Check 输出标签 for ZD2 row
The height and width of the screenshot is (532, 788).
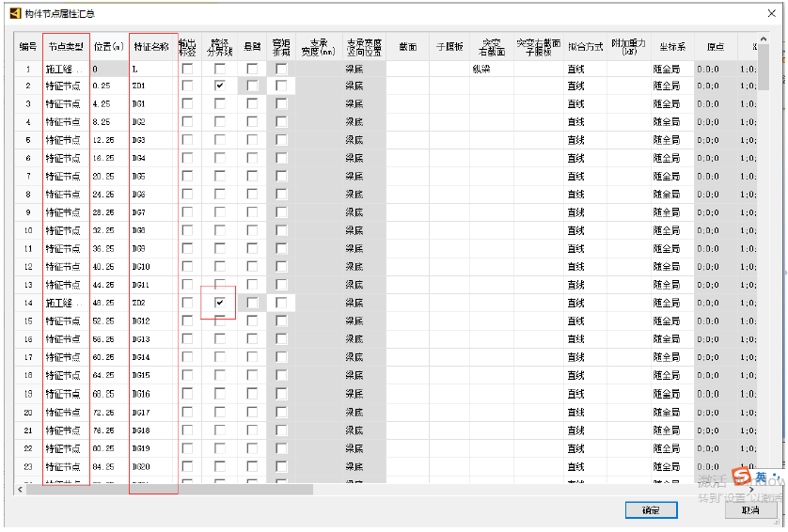(187, 303)
